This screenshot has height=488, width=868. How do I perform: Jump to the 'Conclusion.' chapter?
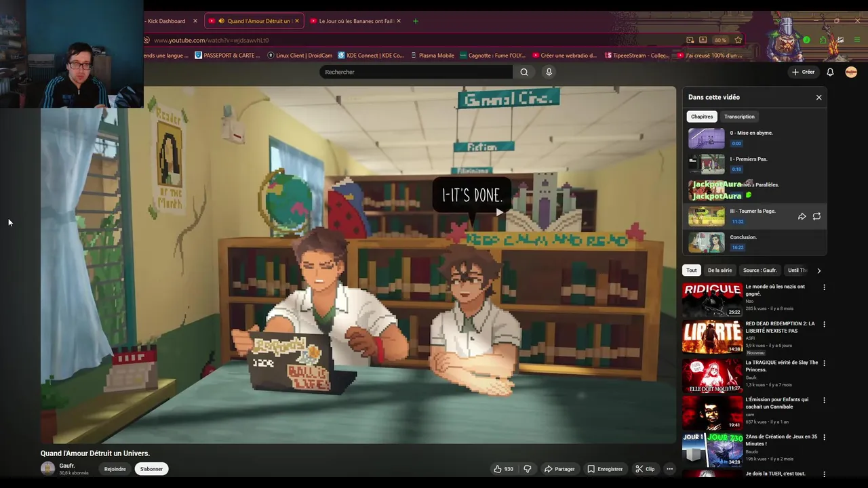753,242
